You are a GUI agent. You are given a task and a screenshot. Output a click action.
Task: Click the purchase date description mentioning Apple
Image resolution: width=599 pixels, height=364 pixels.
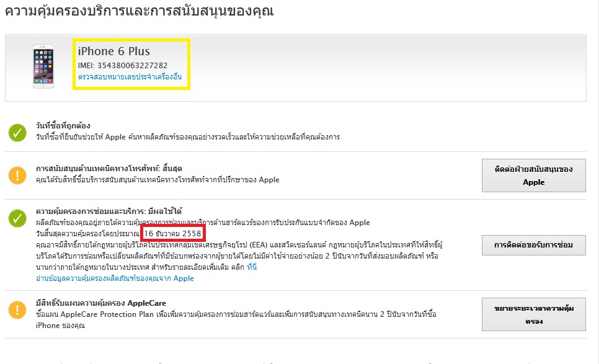187,137
